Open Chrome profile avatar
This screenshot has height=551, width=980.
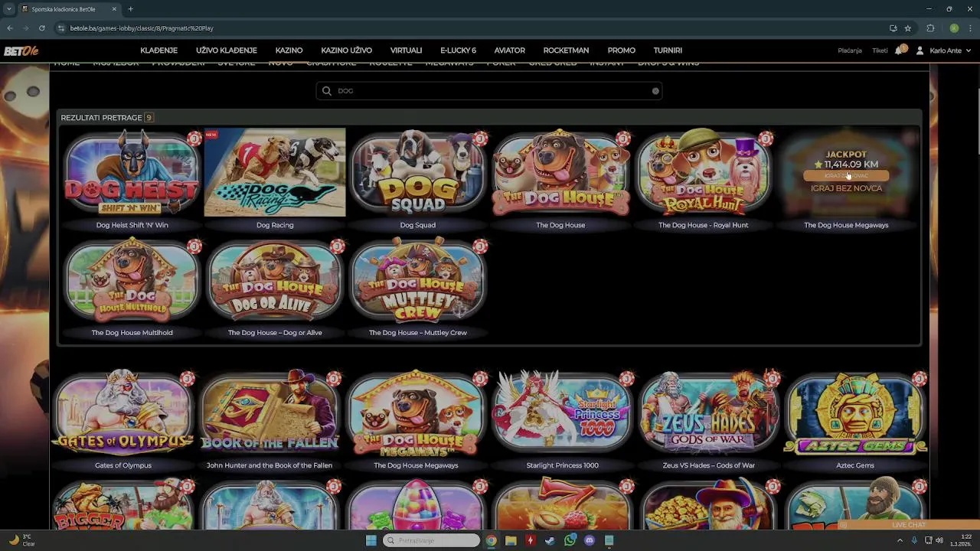click(x=954, y=28)
